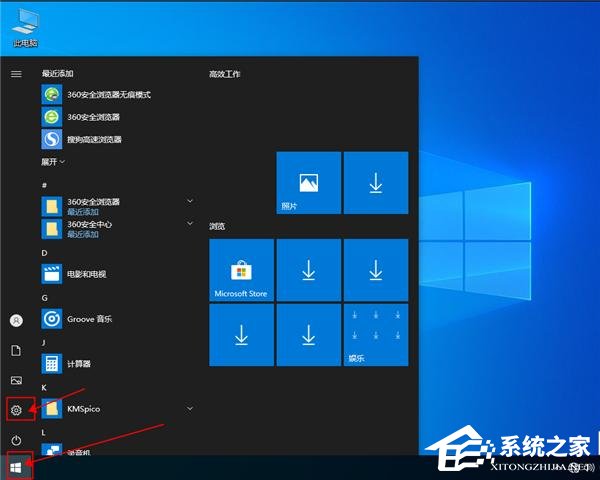Expand the 360安全浏览器 folder chevron
This screenshot has height=480, width=600.
click(x=190, y=201)
